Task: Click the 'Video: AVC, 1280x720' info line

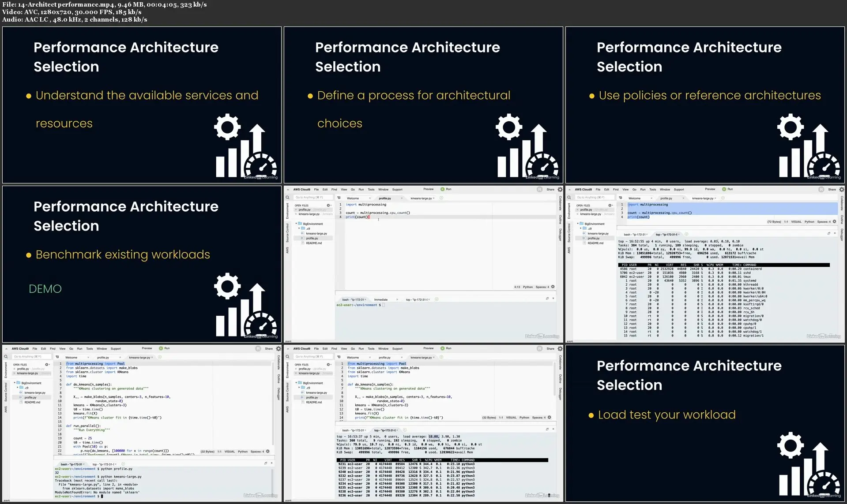Action: click(72, 12)
